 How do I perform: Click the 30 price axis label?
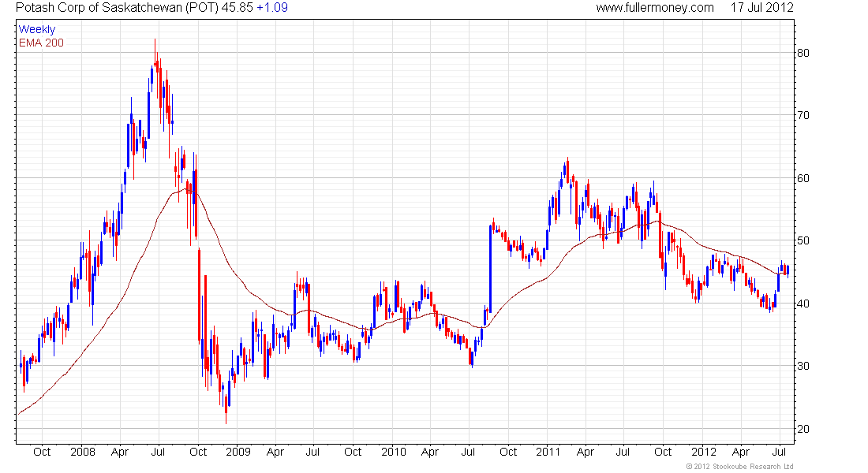click(x=803, y=367)
